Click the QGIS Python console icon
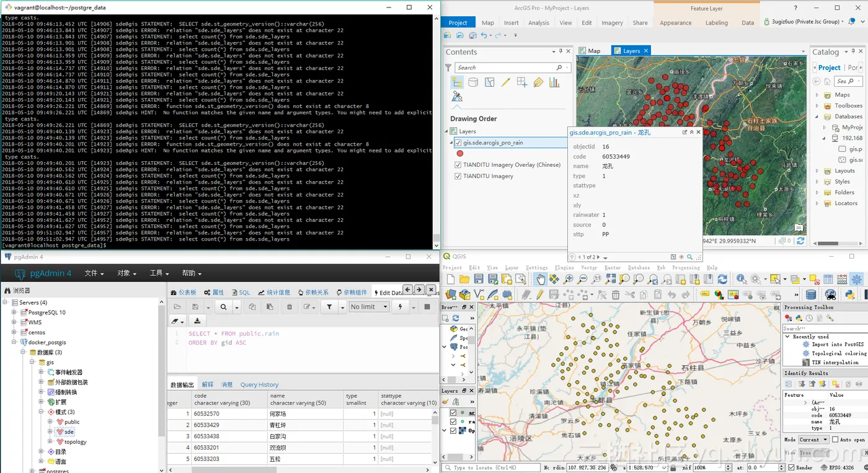Screen dimensions: 868x473 [849, 295]
